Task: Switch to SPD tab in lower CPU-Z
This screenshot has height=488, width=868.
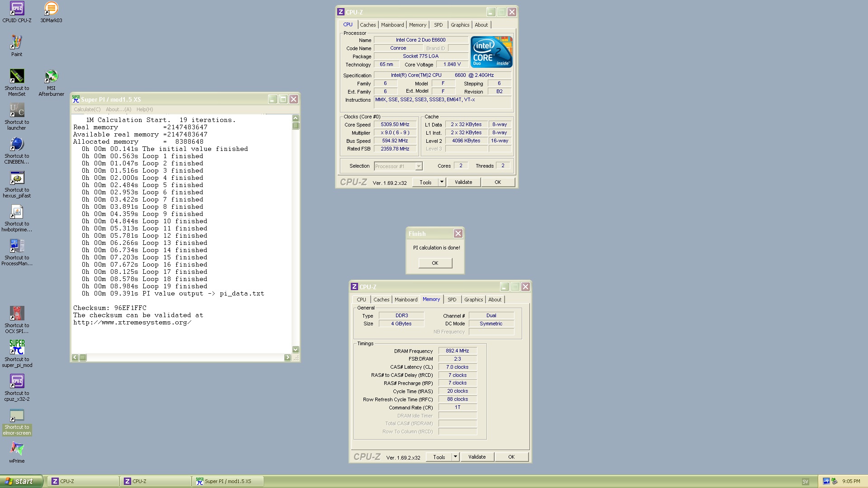Action: point(452,300)
